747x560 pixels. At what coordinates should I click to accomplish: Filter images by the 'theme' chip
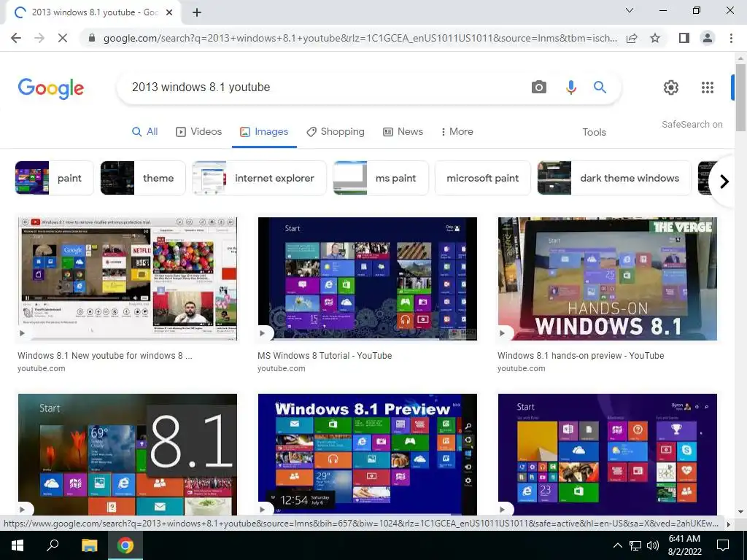click(143, 178)
